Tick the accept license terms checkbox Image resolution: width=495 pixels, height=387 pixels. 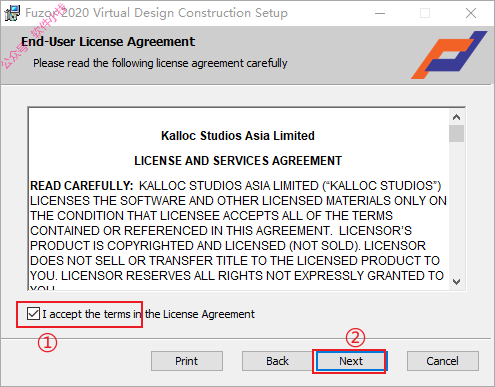[33, 314]
